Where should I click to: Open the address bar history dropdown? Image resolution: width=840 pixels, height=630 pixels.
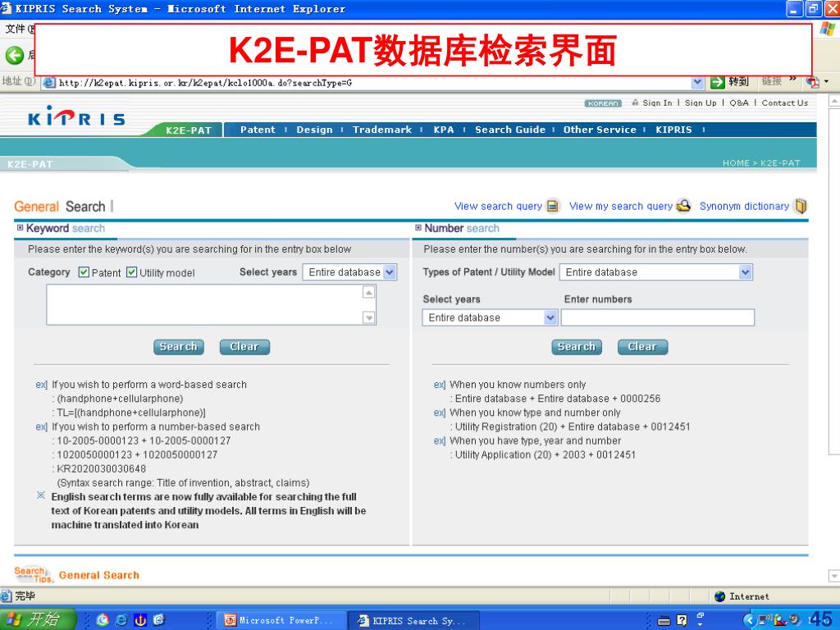(x=697, y=82)
